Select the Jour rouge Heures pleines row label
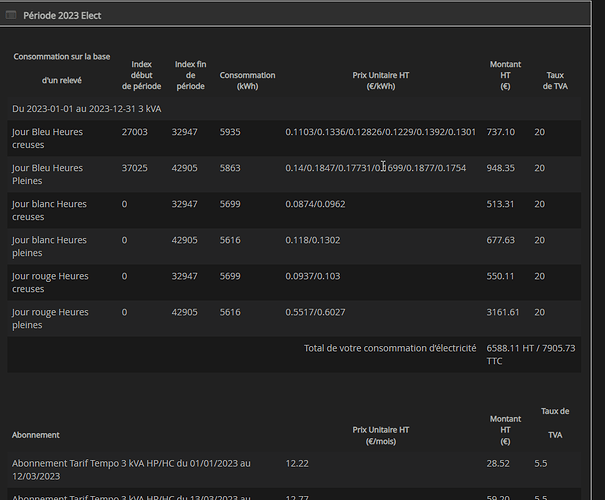Image resolution: width=605 pixels, height=500 pixels. click(x=49, y=318)
